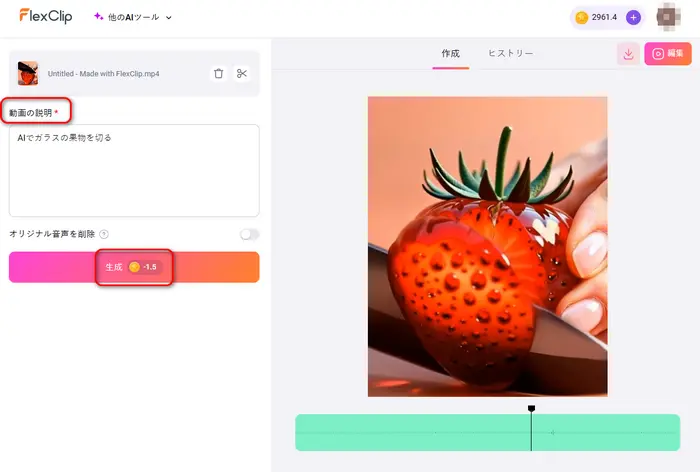Click the 2961.4 credits balance
Viewport: 700px width, 472px height.
(x=604, y=17)
